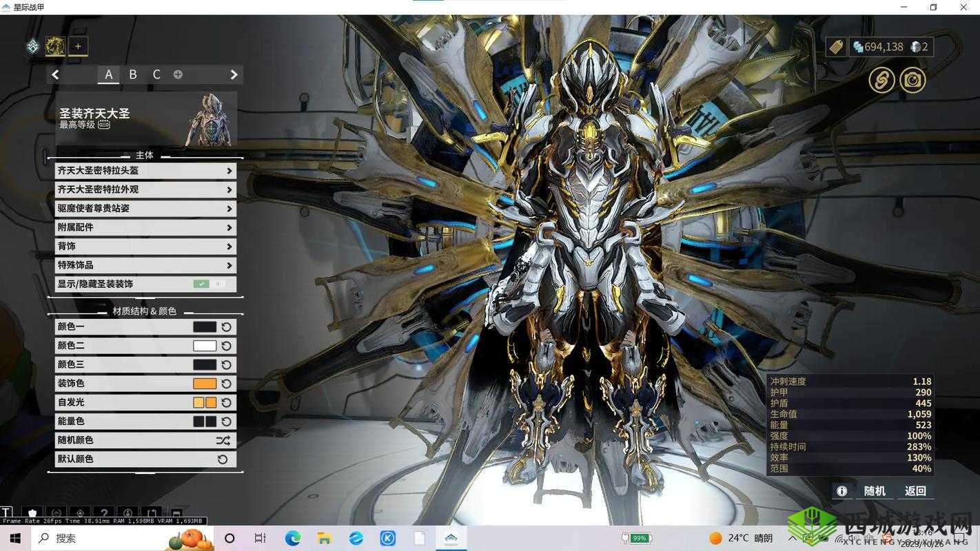Open the camera capture mode icon
This screenshot has height=551, width=980.
(x=912, y=81)
